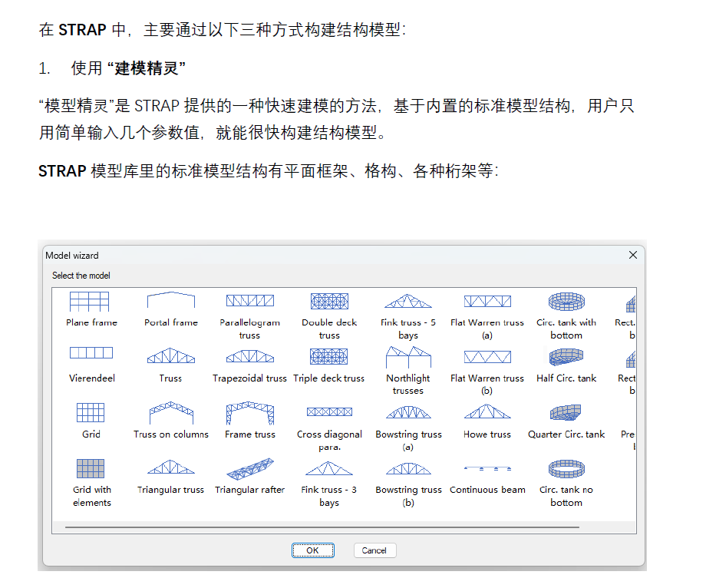Pick the Parallelogram truss icon

250,300
